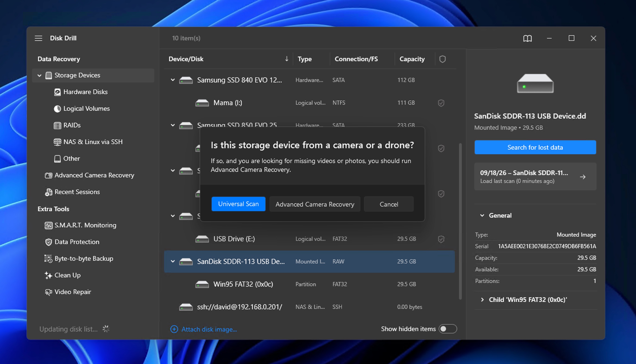
Task: Click the Data Protection shield icon in sidebar
Action: [x=48, y=242]
